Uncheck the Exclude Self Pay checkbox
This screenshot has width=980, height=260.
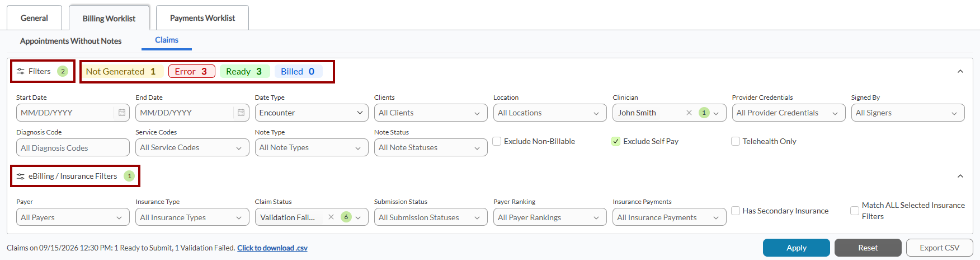click(x=616, y=141)
